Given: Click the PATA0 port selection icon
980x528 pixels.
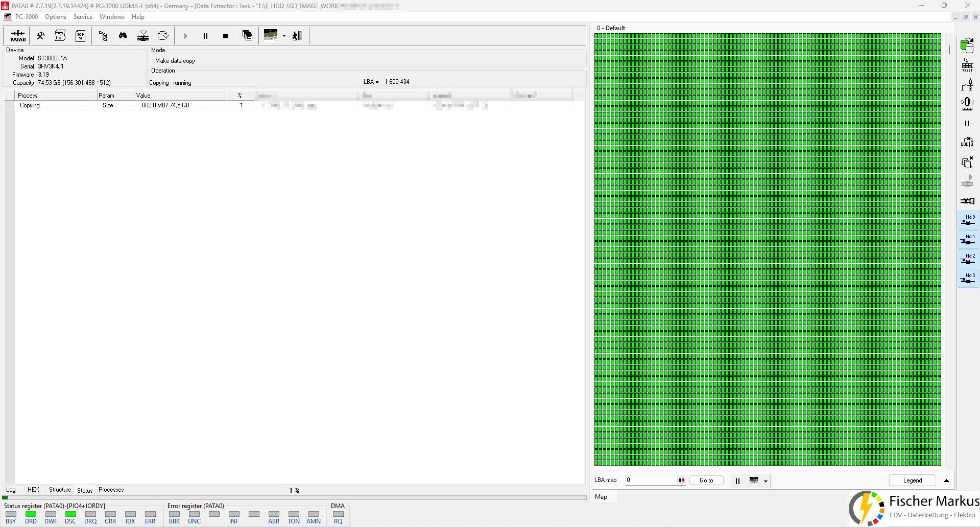Looking at the screenshot, I should [x=18, y=36].
